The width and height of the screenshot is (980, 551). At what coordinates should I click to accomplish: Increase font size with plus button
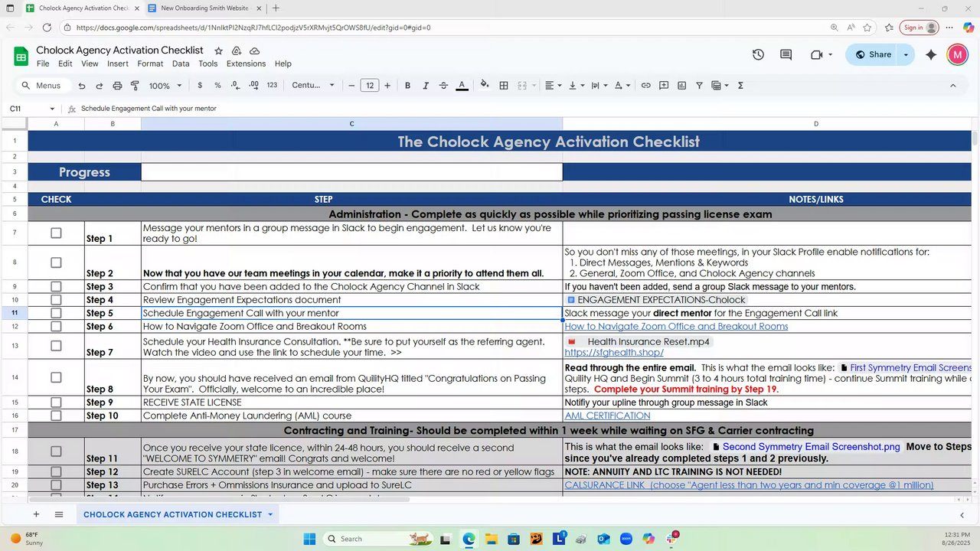click(x=387, y=86)
